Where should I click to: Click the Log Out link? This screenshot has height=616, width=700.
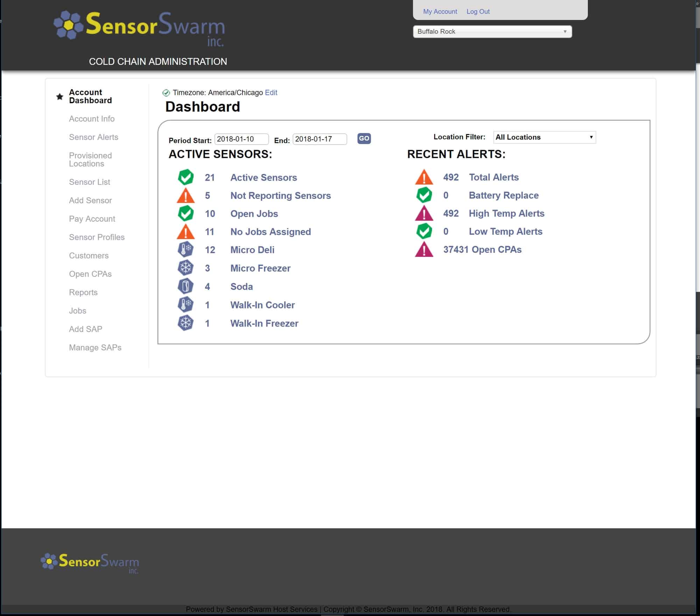point(478,12)
